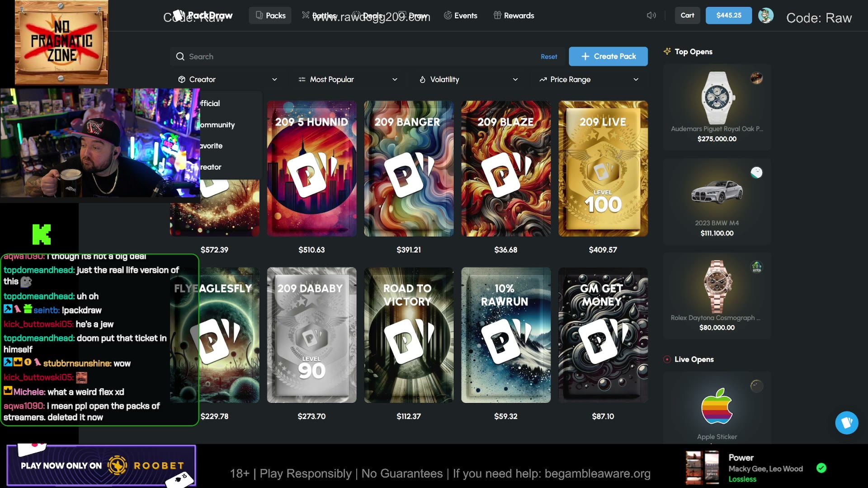
Task: Go to PackDraw home via the logo
Action: pyautogui.click(x=203, y=15)
